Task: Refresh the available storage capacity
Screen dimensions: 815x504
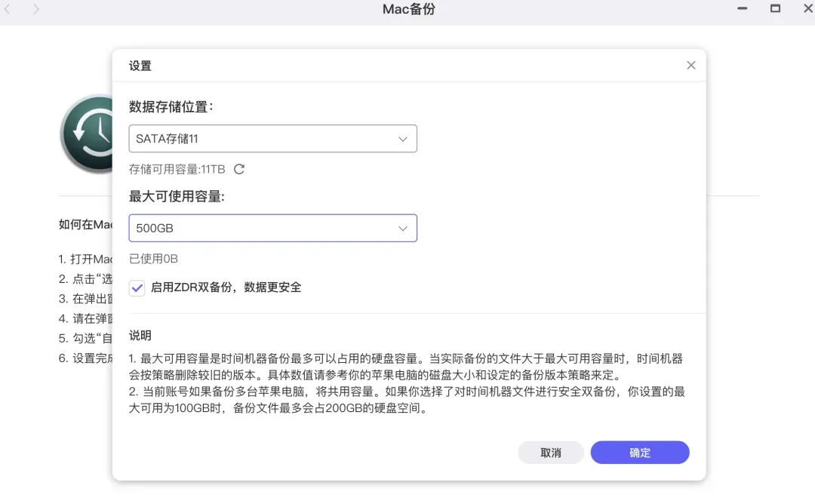Action: [239, 170]
